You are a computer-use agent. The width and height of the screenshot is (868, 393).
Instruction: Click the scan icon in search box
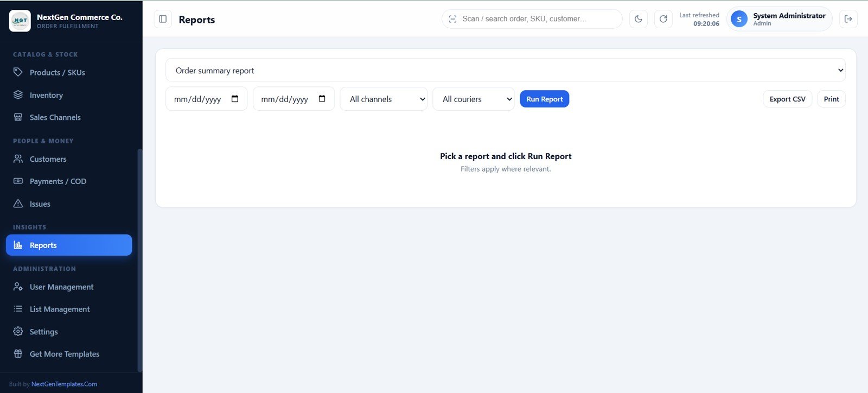[x=452, y=19]
